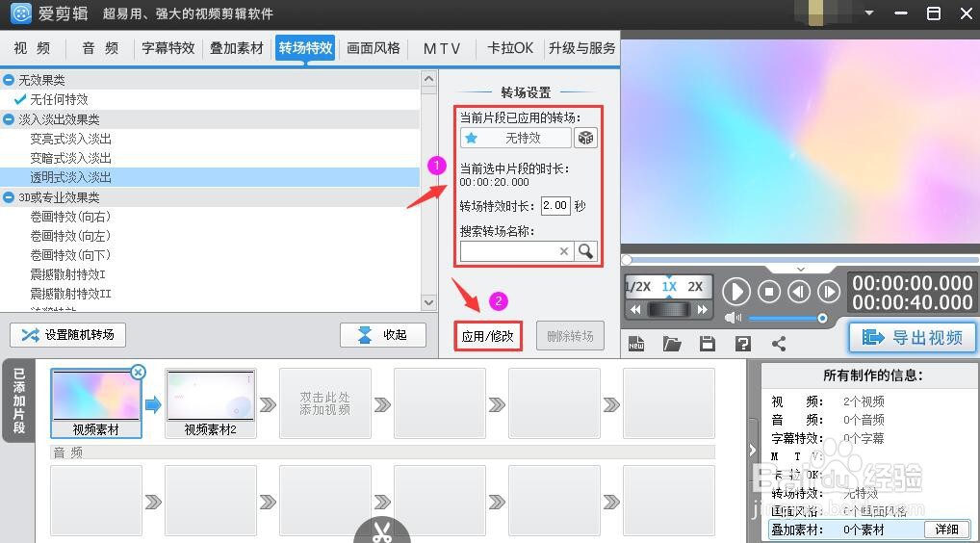This screenshot has height=543, width=980.
Task: Click the rewind double-arrow button
Action: point(635,309)
